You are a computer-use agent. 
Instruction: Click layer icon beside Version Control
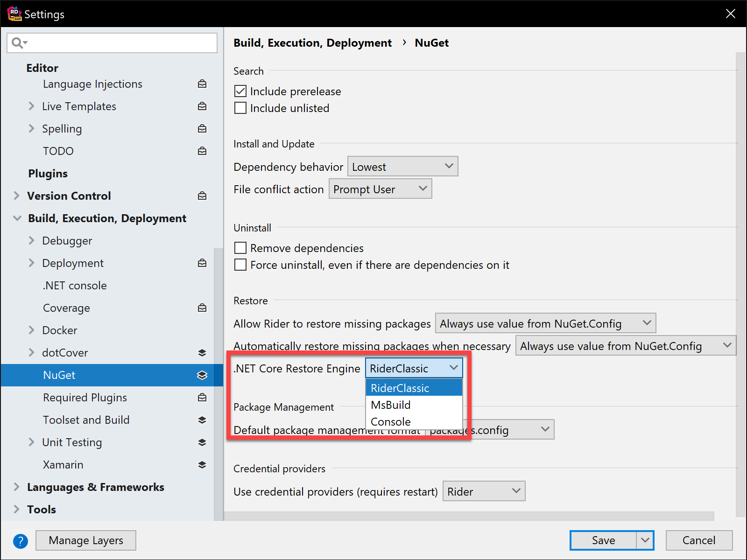point(202,196)
